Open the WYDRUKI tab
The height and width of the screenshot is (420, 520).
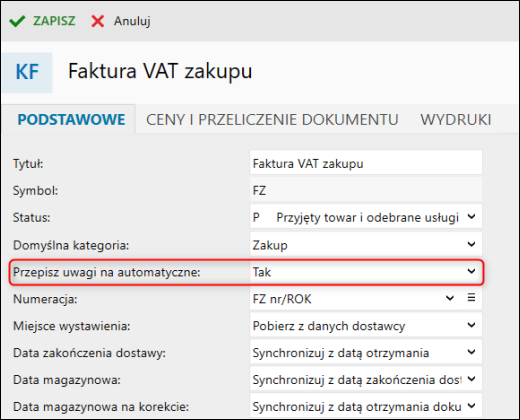tap(456, 119)
